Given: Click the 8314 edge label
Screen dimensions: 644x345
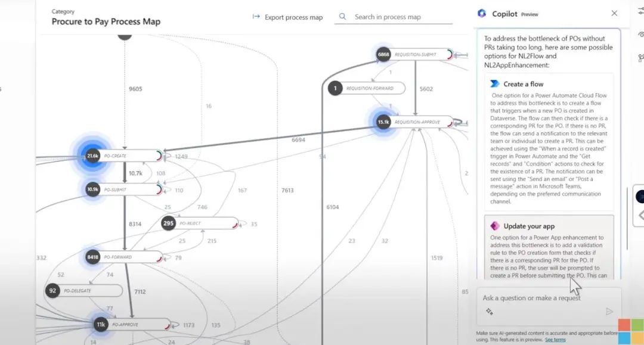Looking at the screenshot, I should 135,224.
